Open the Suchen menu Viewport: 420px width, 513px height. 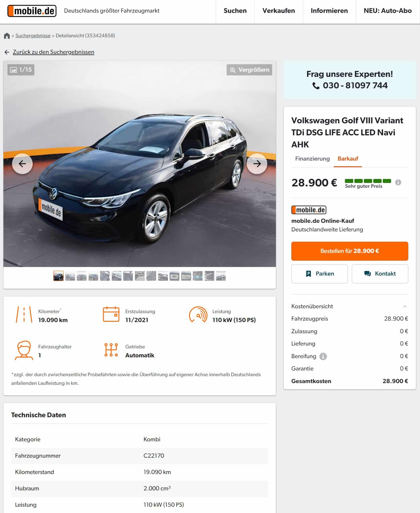coord(235,11)
